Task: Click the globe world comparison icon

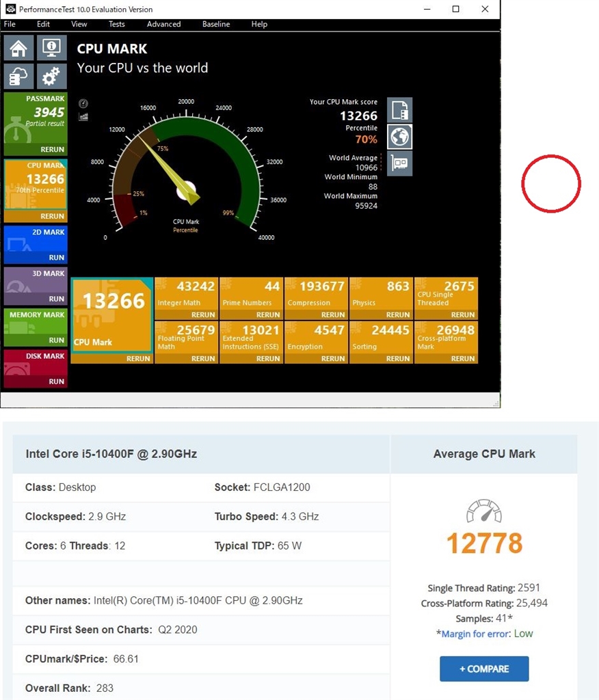Action: [399, 137]
